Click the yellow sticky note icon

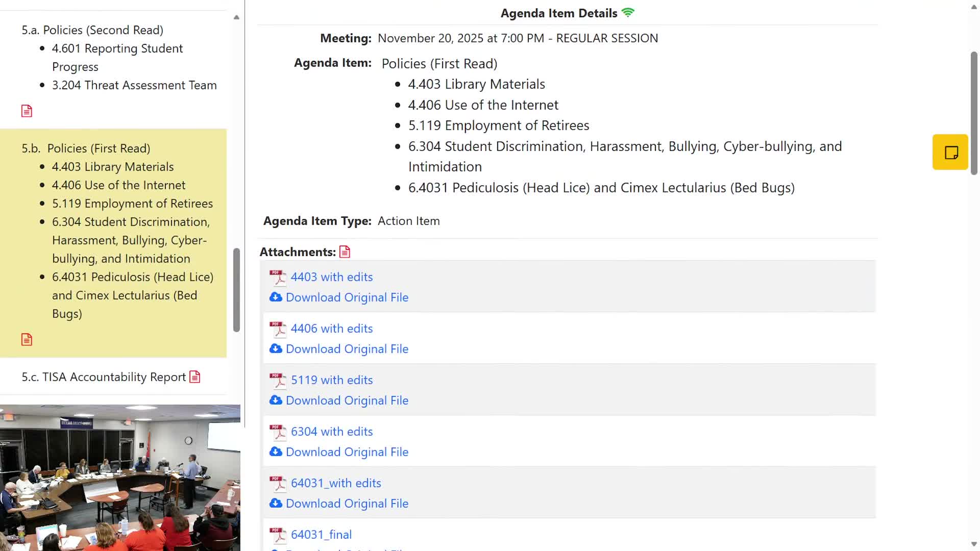950,152
